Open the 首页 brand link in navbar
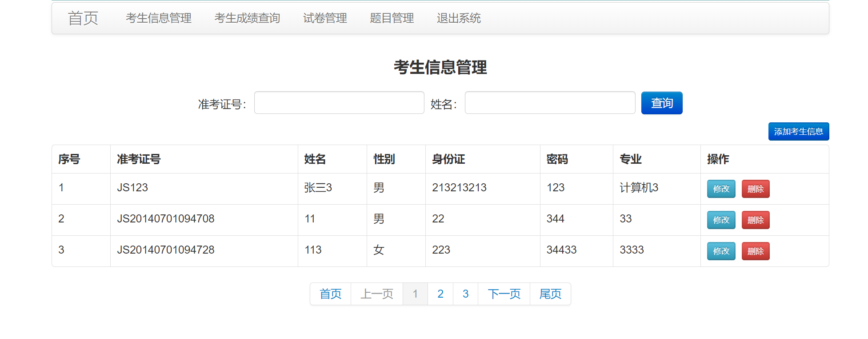 pos(83,18)
